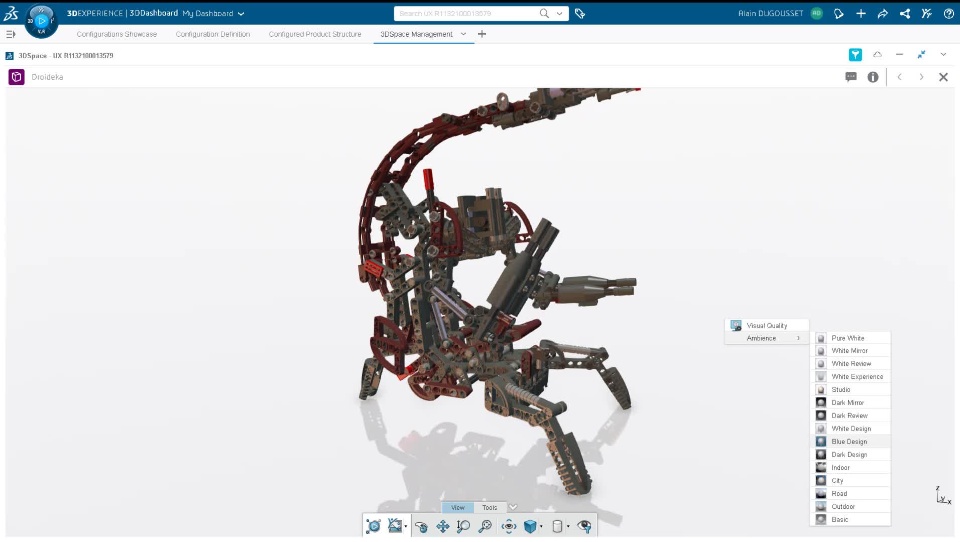
Task: Open the Help question mark
Action: coord(949,13)
